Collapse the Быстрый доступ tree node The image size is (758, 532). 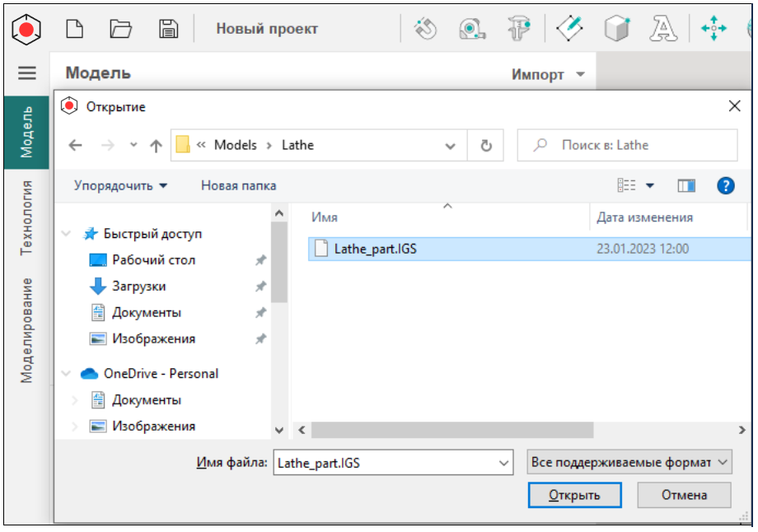[x=67, y=234]
